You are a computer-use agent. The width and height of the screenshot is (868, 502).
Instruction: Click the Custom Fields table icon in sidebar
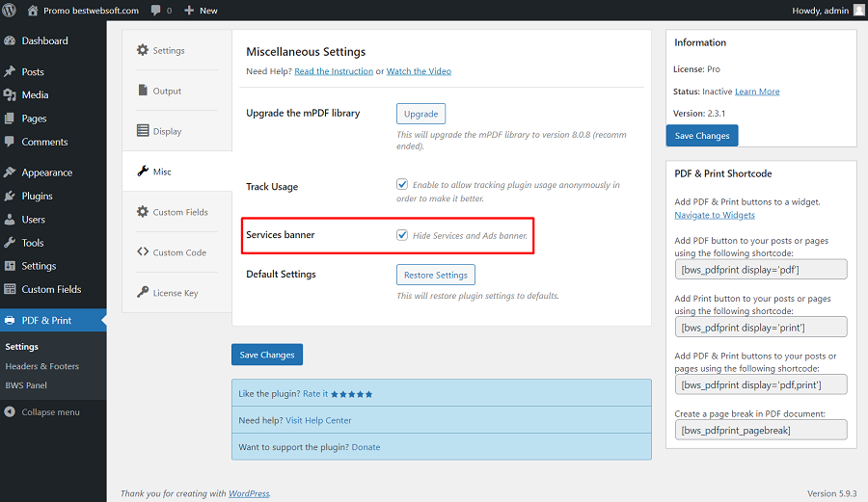point(10,289)
